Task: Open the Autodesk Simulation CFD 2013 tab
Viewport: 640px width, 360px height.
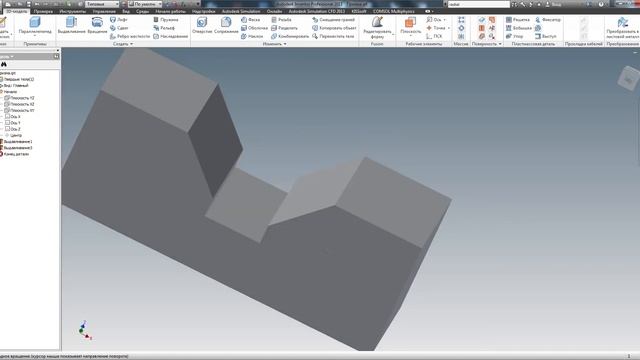Action: [317, 11]
